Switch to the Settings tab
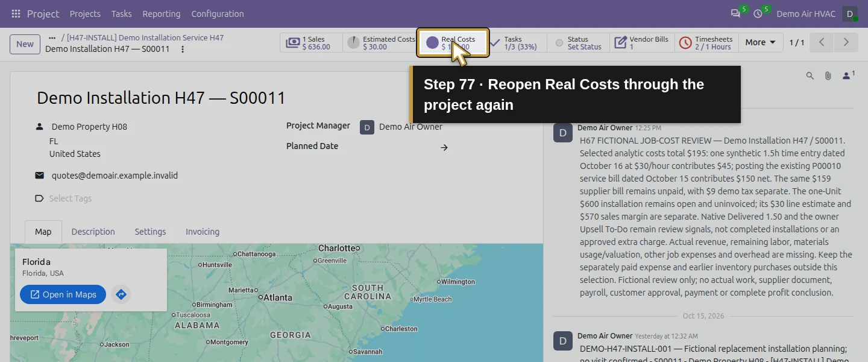The width and height of the screenshot is (868, 362). (x=150, y=232)
